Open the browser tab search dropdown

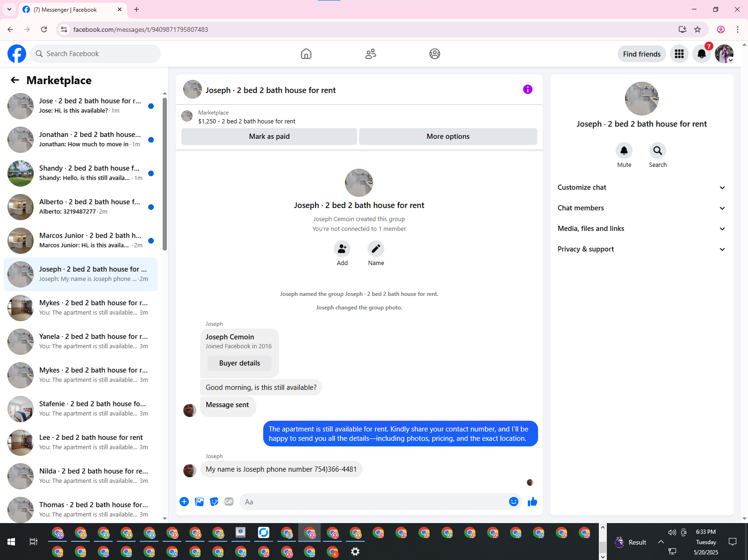(9, 9)
